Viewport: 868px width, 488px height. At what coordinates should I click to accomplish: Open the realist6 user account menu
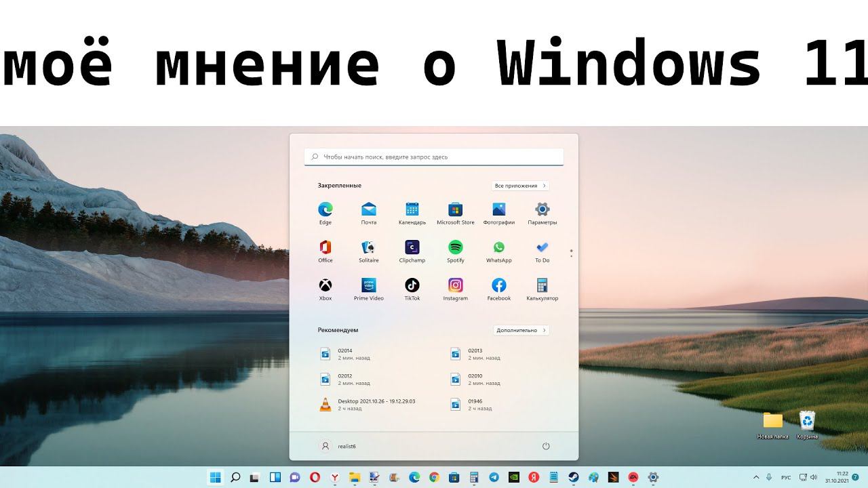pos(338,446)
